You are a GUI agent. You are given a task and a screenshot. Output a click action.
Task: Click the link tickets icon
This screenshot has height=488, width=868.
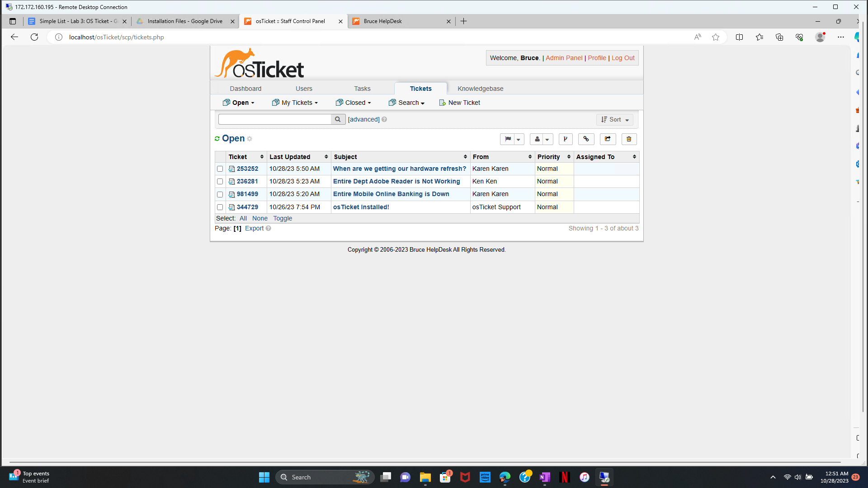tap(586, 139)
